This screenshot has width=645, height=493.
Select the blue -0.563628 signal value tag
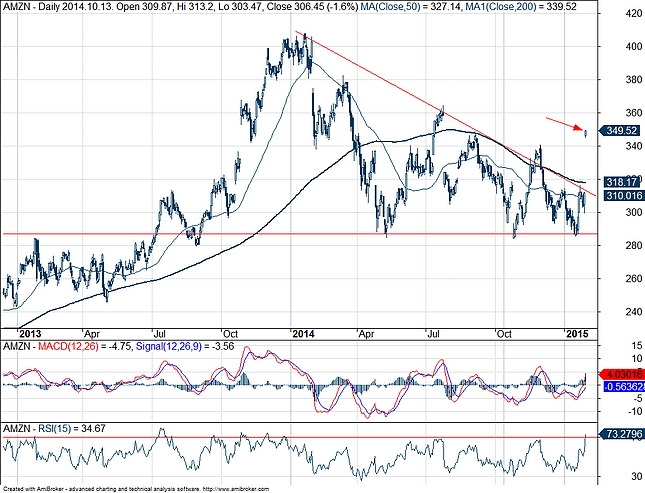[x=623, y=387]
